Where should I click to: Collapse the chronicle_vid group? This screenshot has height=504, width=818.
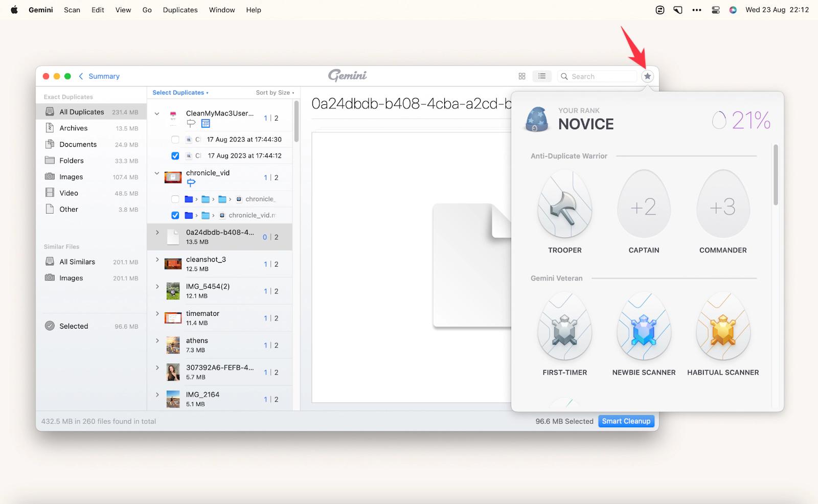(157, 173)
